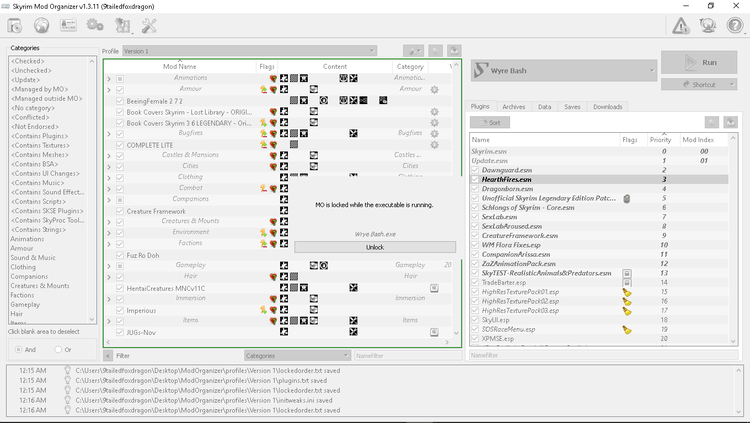This screenshot has height=423, width=750.
Task: Toggle checkbox for Creature Framework mod
Action: click(120, 211)
